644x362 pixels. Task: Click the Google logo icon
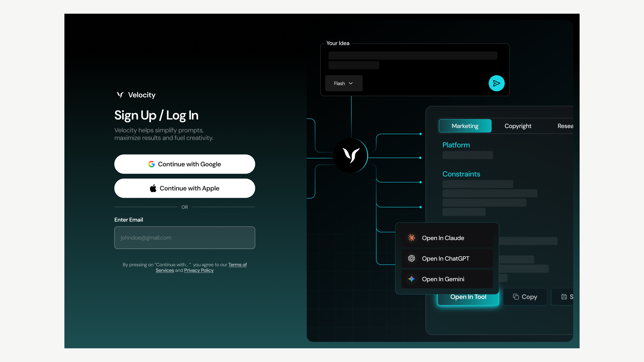click(x=152, y=164)
